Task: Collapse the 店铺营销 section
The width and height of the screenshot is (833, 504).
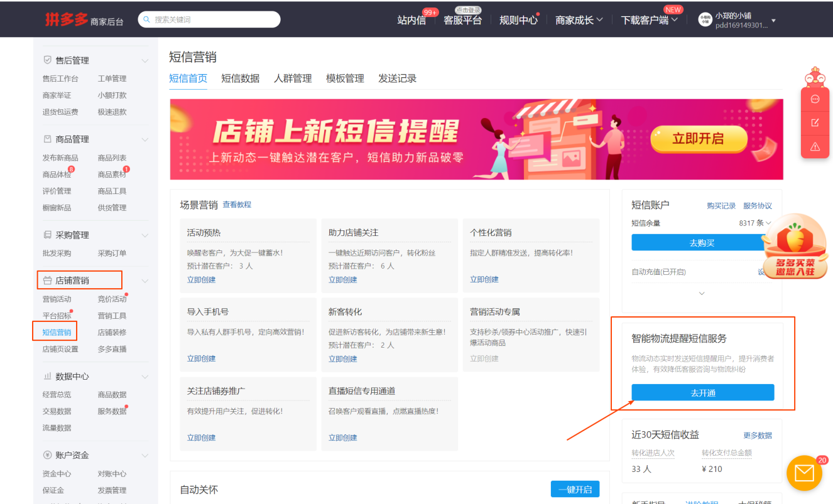Action: [145, 281]
